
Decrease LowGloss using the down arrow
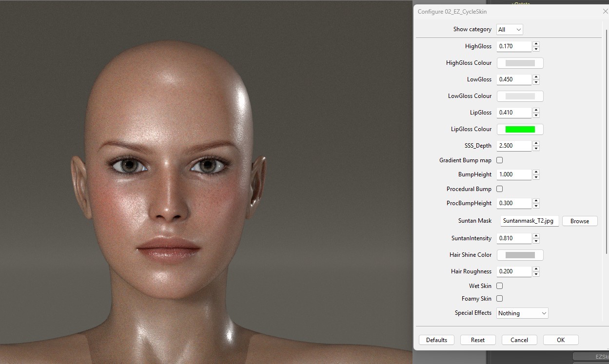click(536, 81)
